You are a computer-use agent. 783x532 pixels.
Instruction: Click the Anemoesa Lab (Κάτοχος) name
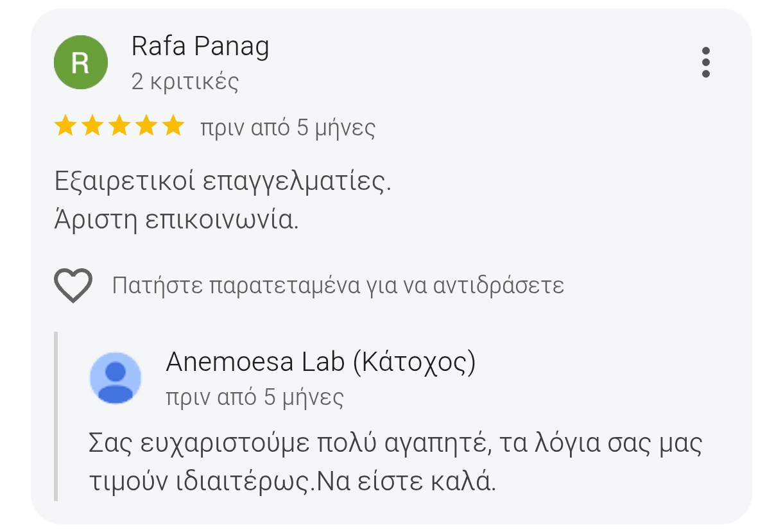coord(320,363)
